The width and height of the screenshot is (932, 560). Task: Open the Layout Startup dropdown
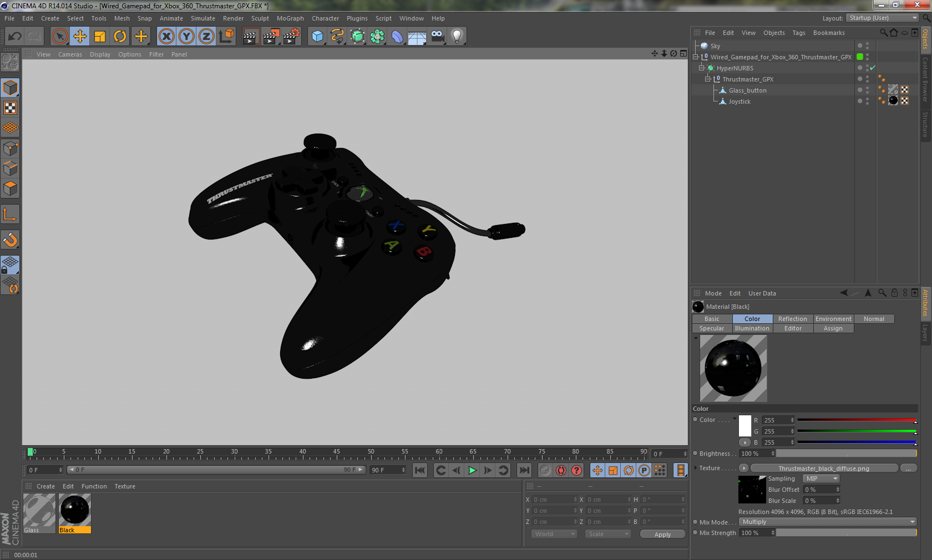coord(883,18)
